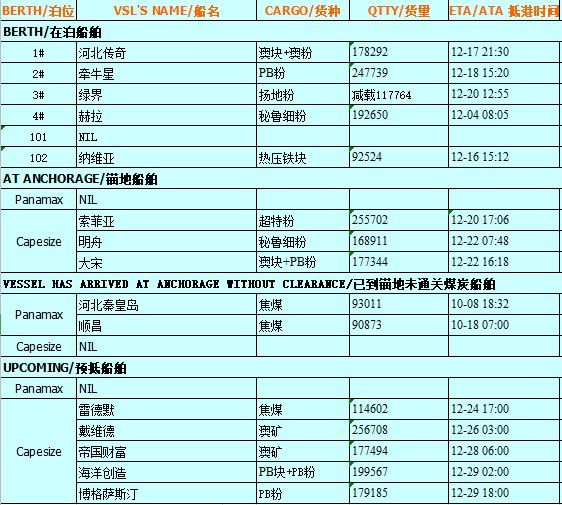This screenshot has height=505, width=562.
Task: Select the UPCOMING section header row
Action: pyautogui.click(x=281, y=367)
